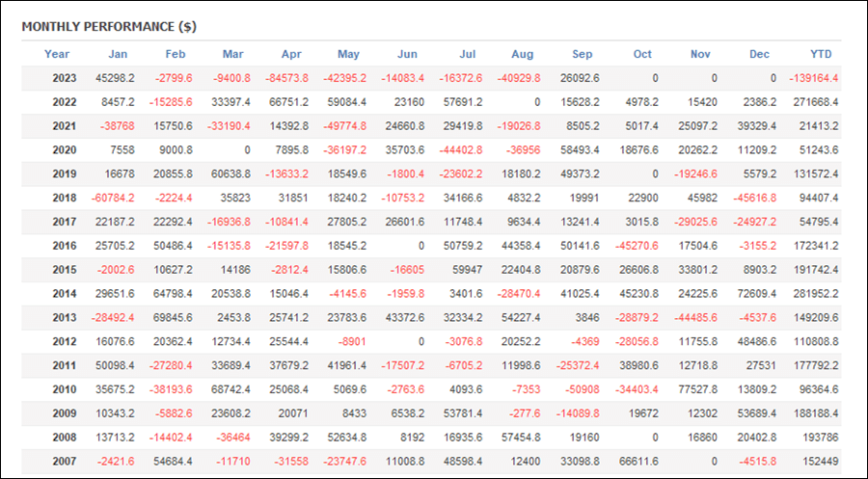Click the Oct column header

[642, 54]
